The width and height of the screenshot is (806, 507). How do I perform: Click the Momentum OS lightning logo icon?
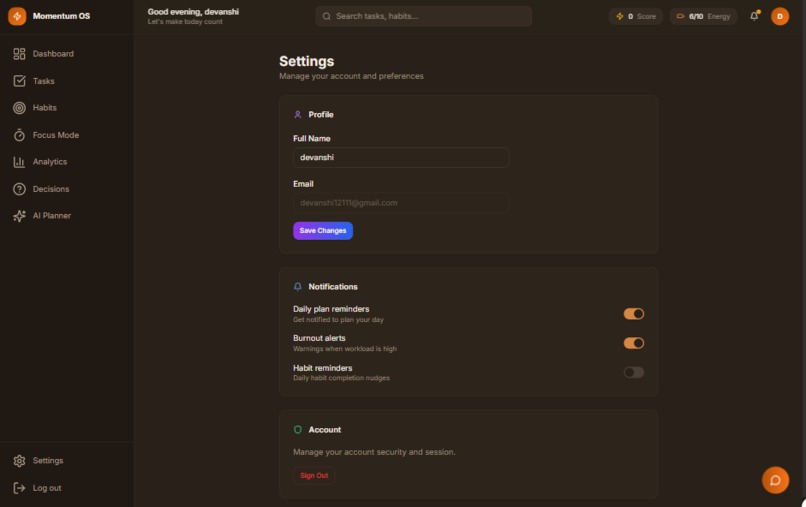click(x=17, y=16)
